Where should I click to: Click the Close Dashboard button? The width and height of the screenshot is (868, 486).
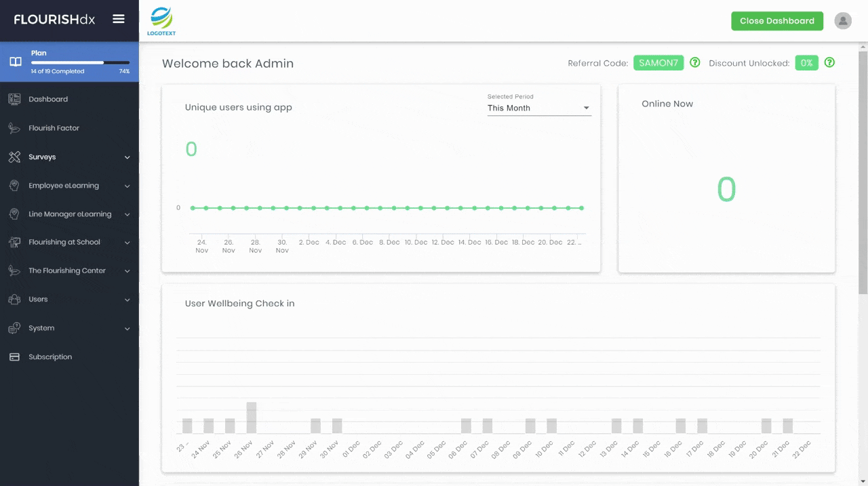click(777, 21)
